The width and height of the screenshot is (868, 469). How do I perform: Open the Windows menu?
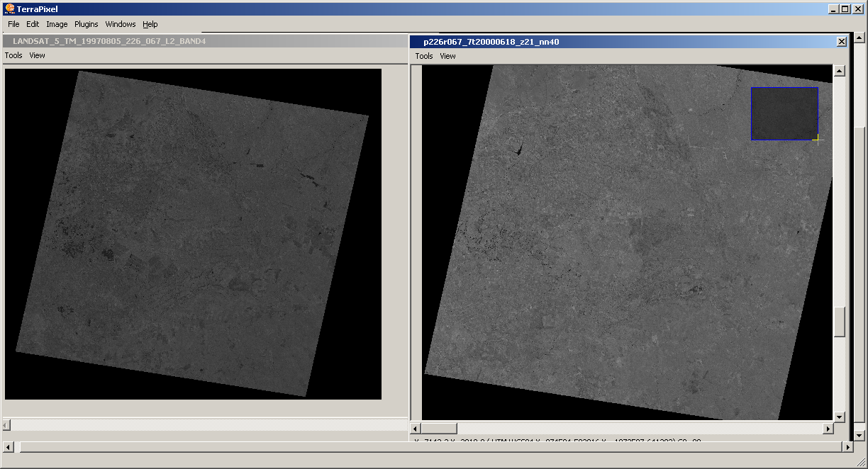[x=121, y=24]
